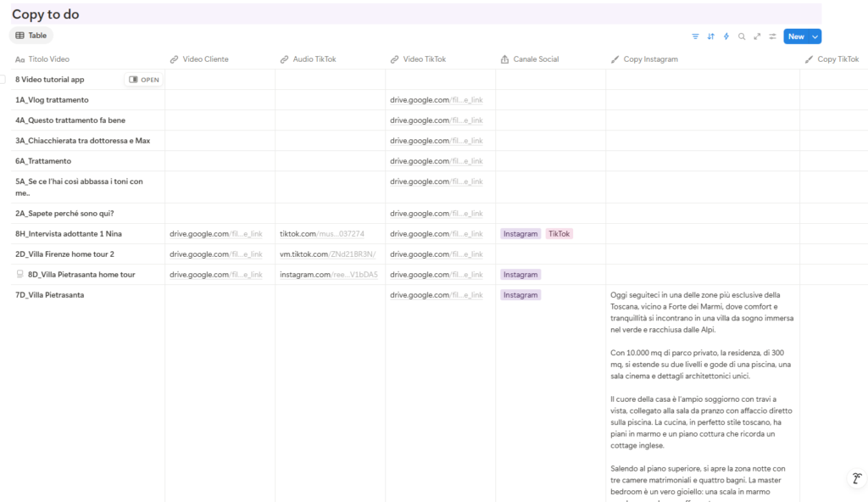Open the vm.tiktok.com audio link

tap(328, 254)
